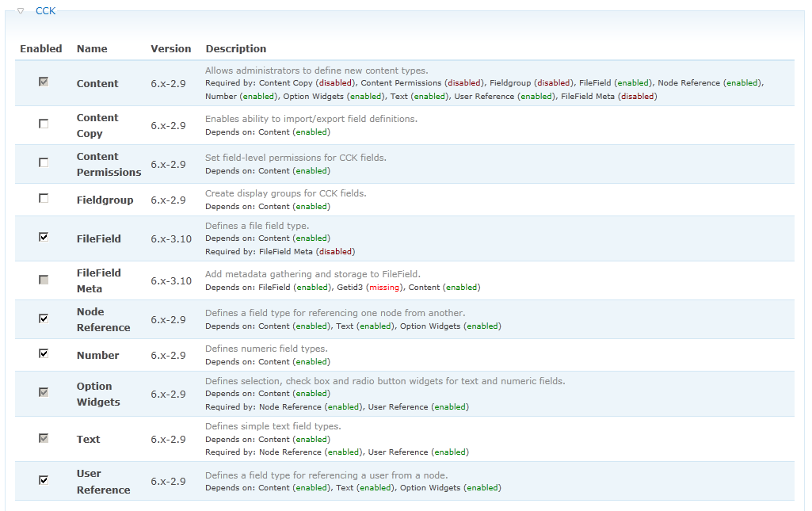Tick the Fieldgroup module checkbox

(x=44, y=198)
